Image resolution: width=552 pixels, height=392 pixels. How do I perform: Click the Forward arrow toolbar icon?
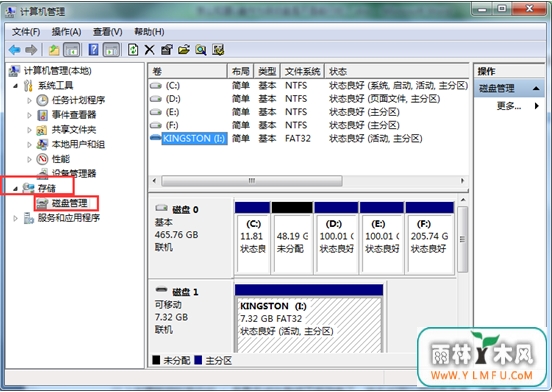31,50
